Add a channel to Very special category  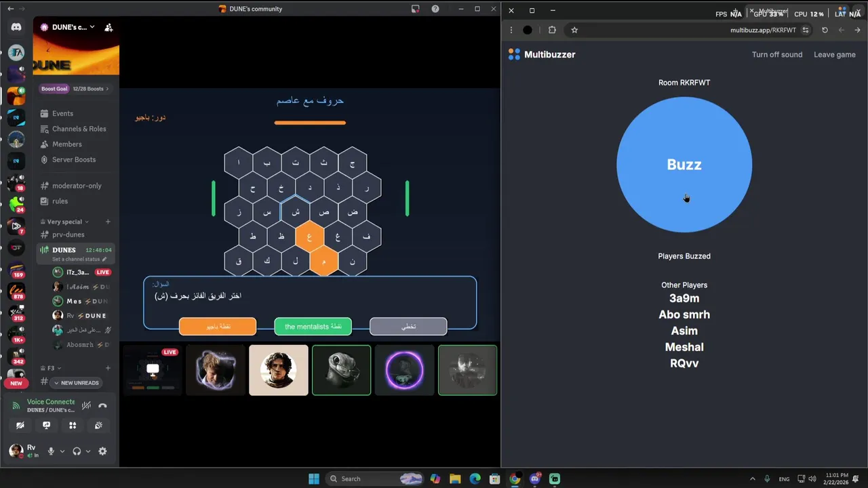point(108,222)
